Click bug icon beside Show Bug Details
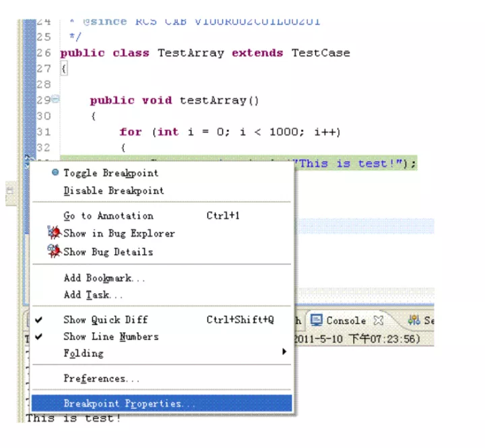The height and width of the screenshot is (448, 485). (x=55, y=251)
